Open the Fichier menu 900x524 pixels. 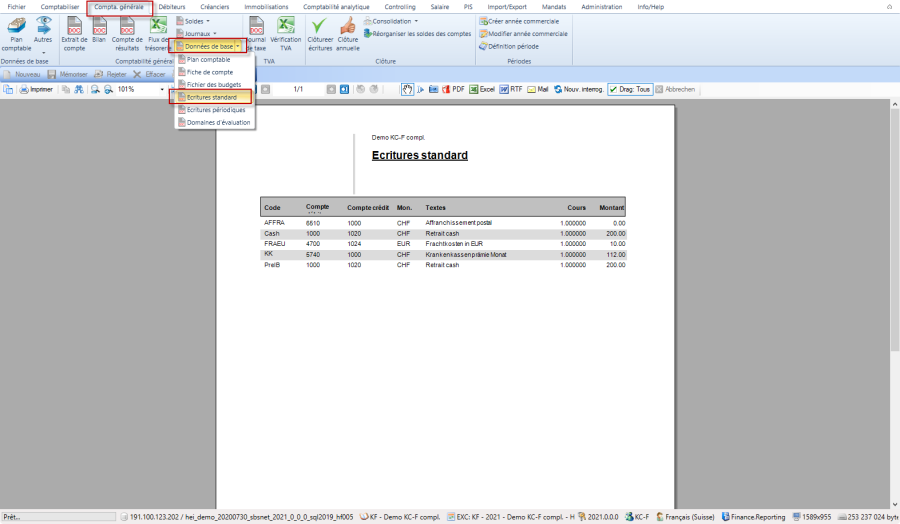coord(17,7)
